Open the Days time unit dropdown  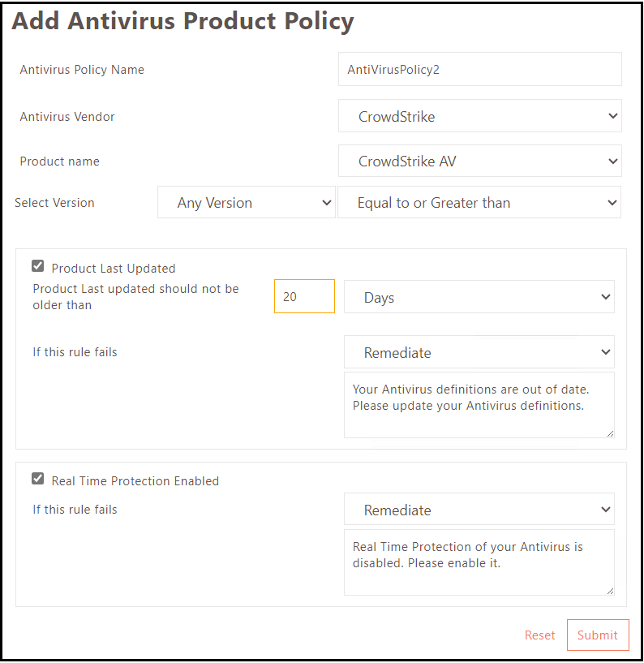pos(479,298)
